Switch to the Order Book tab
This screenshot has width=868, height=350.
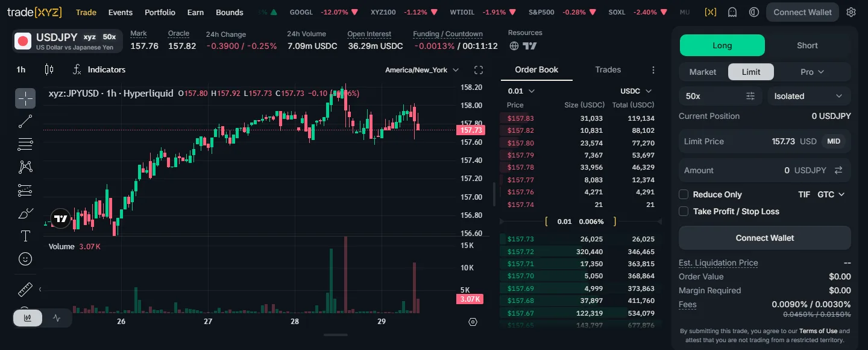click(536, 69)
